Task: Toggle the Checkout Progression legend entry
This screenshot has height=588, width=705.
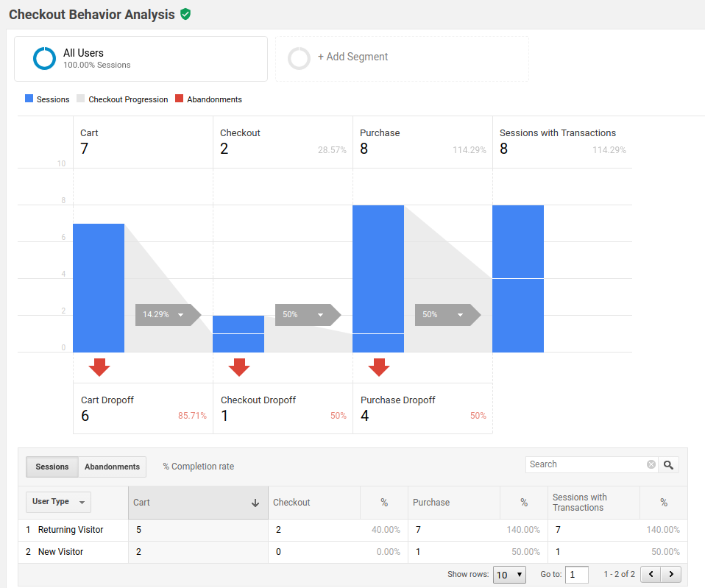Action: point(122,99)
